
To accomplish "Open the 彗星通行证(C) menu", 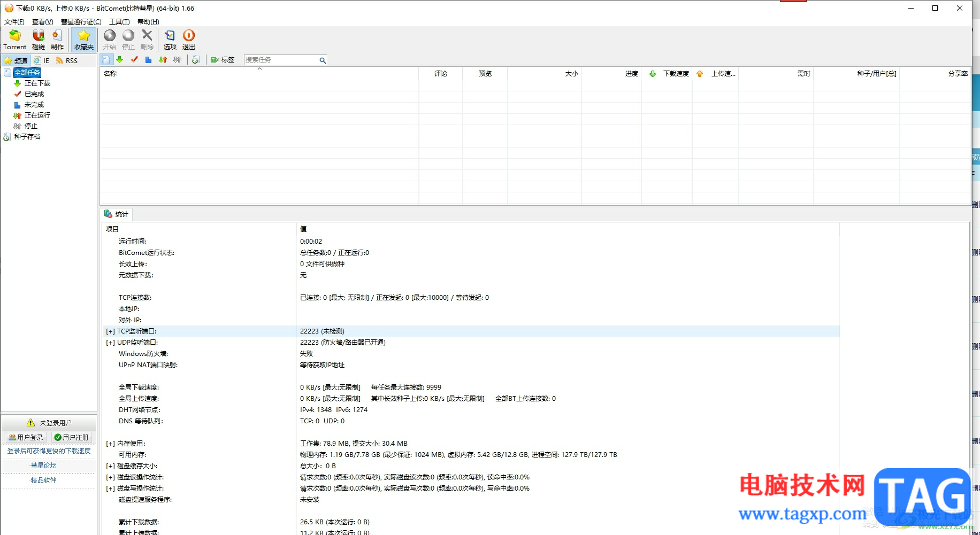I will (81, 22).
